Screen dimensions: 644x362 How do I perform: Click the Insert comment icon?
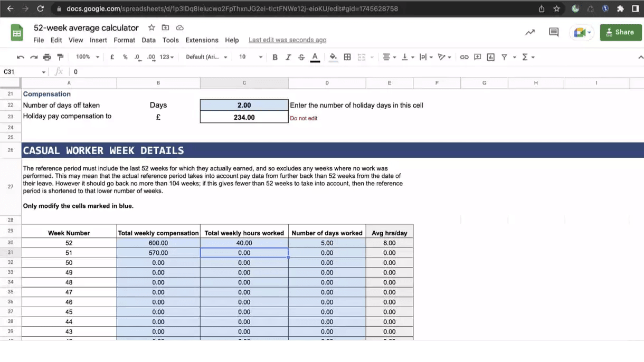478,57
